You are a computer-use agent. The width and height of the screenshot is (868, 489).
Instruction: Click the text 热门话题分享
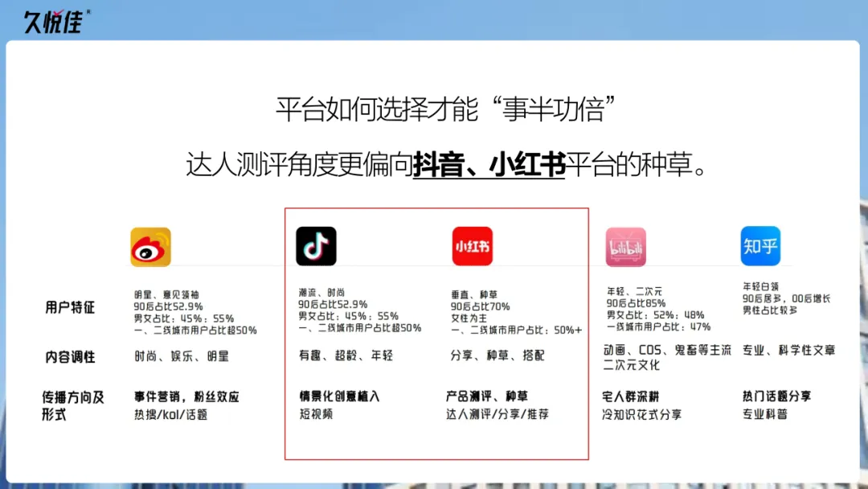pos(776,396)
